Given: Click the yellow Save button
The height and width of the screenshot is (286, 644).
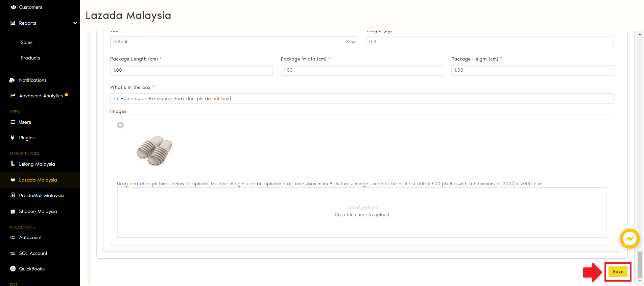Looking at the screenshot, I should (618, 271).
